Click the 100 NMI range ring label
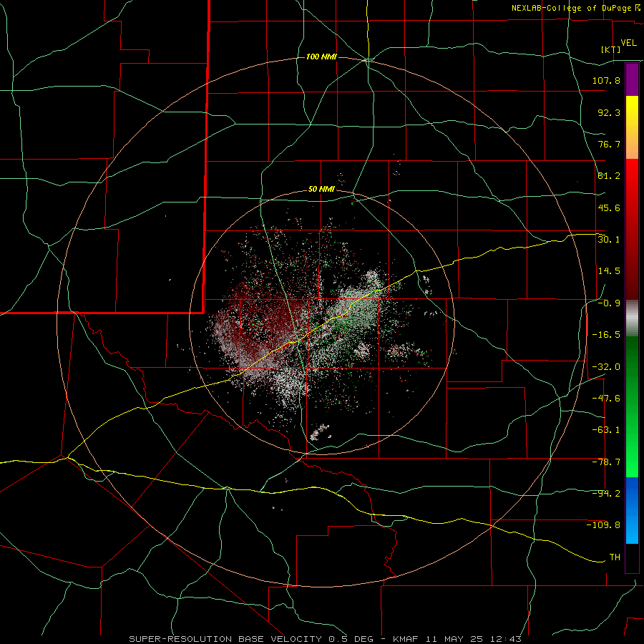The width and height of the screenshot is (644, 644). tap(321, 57)
